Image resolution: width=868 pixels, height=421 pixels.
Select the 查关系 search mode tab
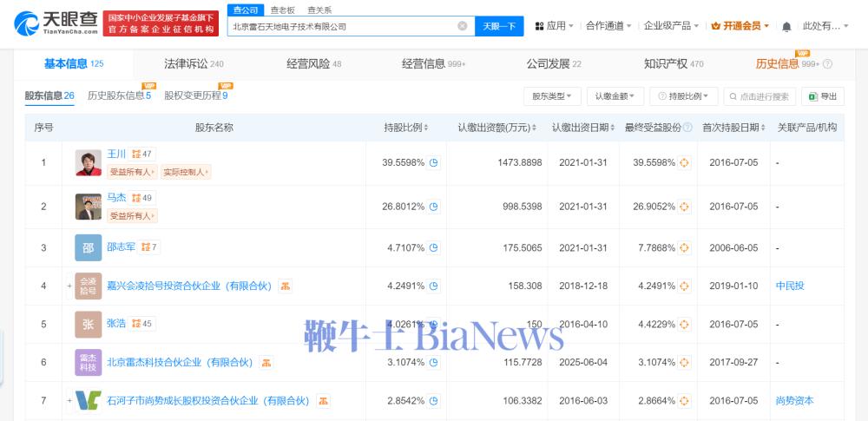pyautogui.click(x=320, y=10)
